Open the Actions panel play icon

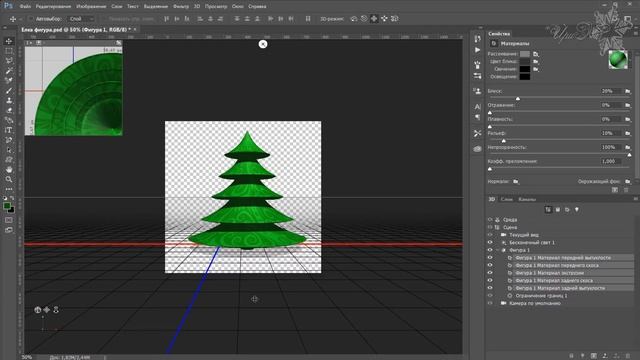click(478, 50)
